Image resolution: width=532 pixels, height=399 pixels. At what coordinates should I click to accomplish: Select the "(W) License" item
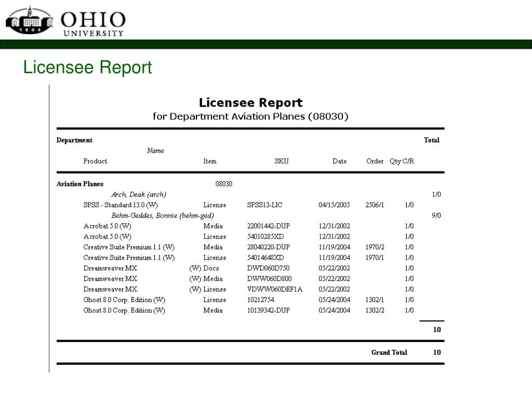pyautogui.click(x=208, y=289)
